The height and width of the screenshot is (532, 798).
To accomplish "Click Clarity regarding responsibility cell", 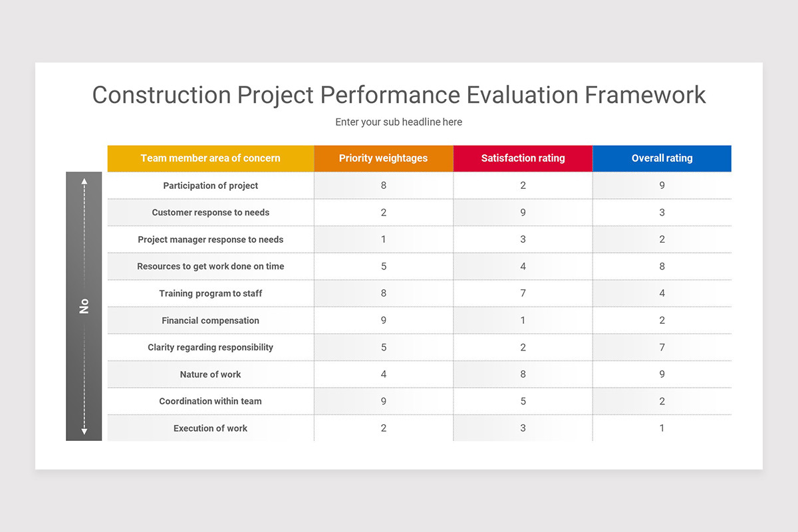I will [210, 347].
